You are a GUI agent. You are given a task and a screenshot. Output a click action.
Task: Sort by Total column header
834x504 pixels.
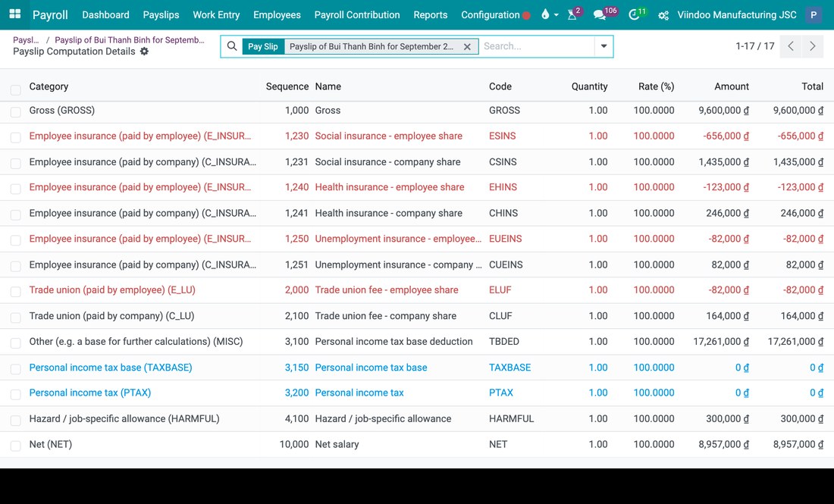[812, 86]
